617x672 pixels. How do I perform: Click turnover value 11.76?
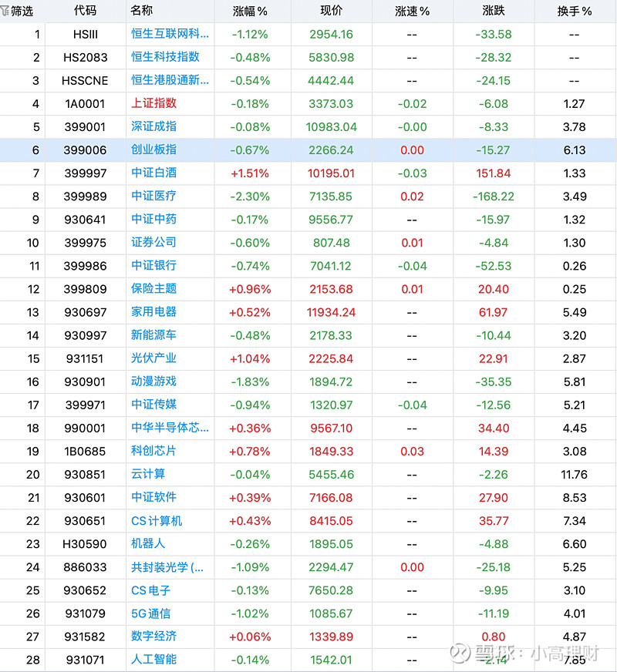(574, 475)
